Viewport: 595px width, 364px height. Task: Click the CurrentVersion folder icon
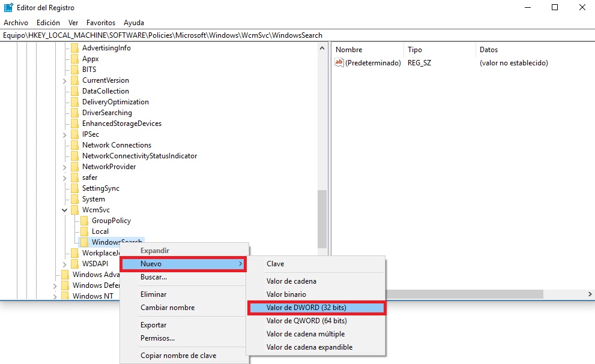75,80
